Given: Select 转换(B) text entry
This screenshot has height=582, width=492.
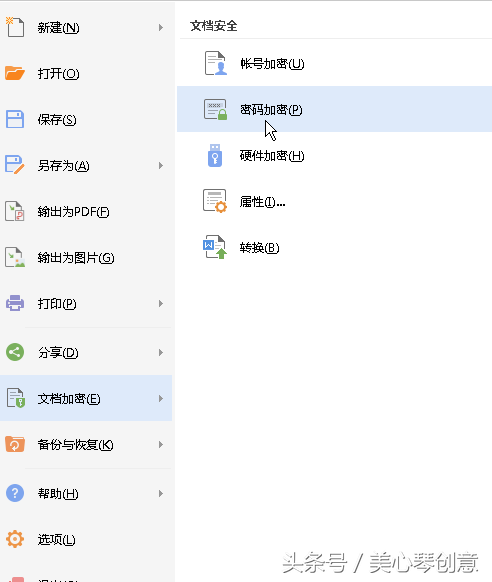Looking at the screenshot, I should click(x=259, y=248).
